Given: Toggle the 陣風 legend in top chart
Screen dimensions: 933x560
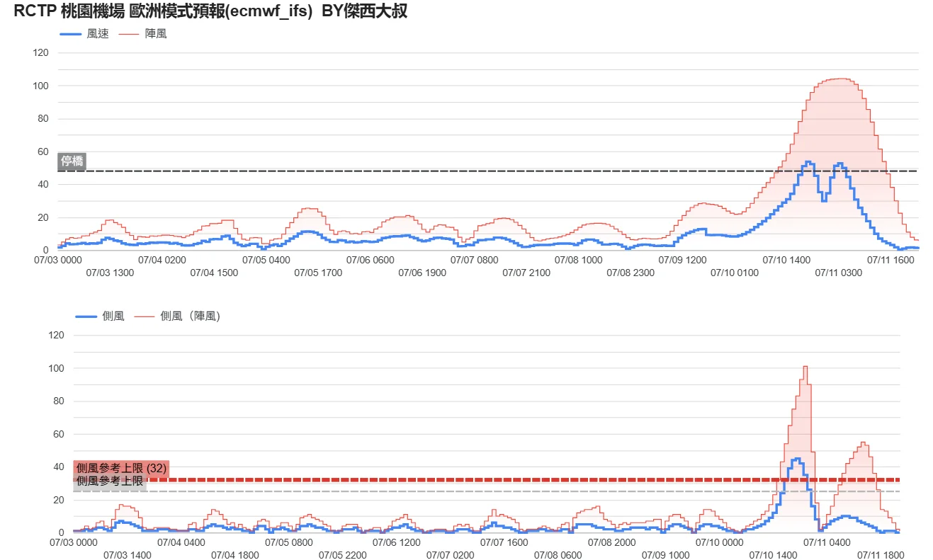Looking at the screenshot, I should tap(143, 33).
